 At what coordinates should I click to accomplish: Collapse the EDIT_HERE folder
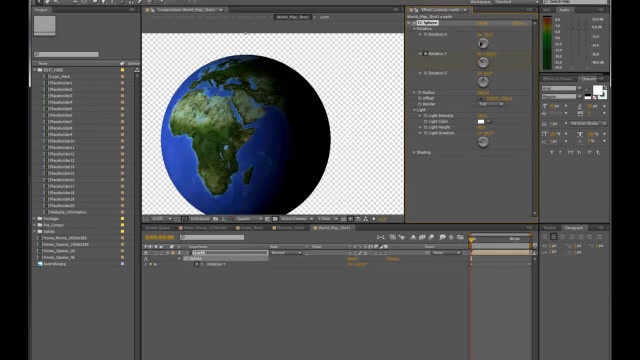[x=35, y=70]
